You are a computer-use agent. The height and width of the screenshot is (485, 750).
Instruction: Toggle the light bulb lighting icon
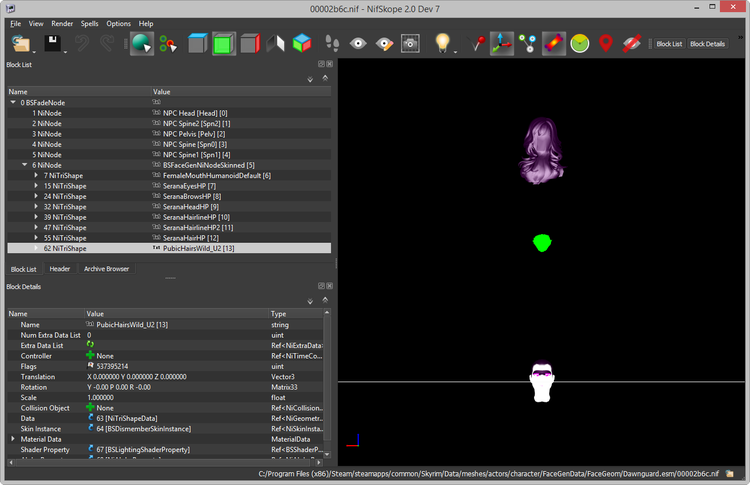[x=442, y=44]
